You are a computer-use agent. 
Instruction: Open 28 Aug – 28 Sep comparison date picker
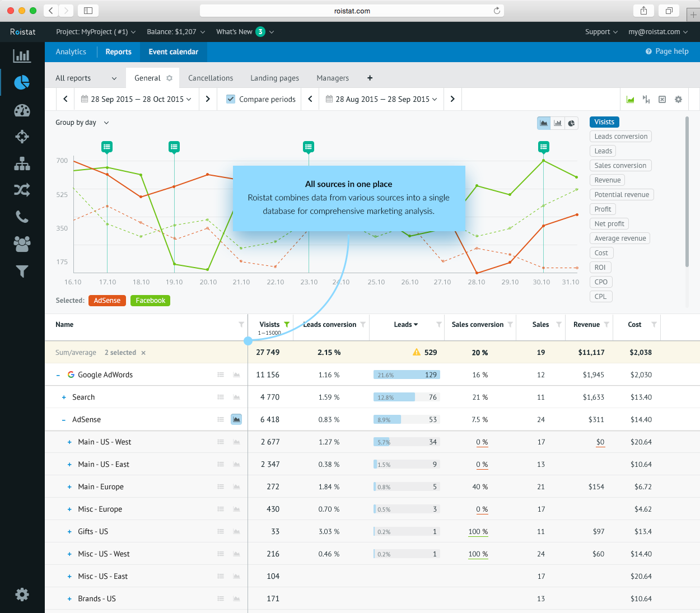pos(381,99)
